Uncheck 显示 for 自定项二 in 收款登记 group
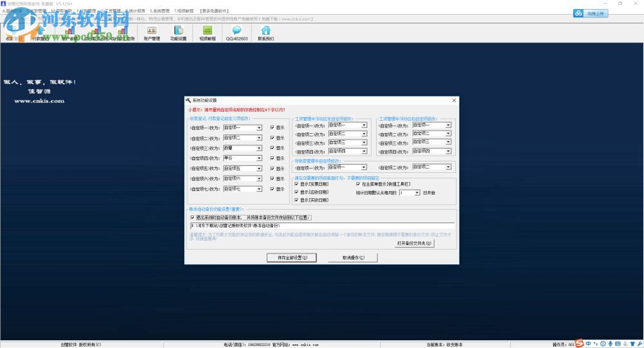Image resolution: width=644 pixels, height=348 pixels. (272, 138)
